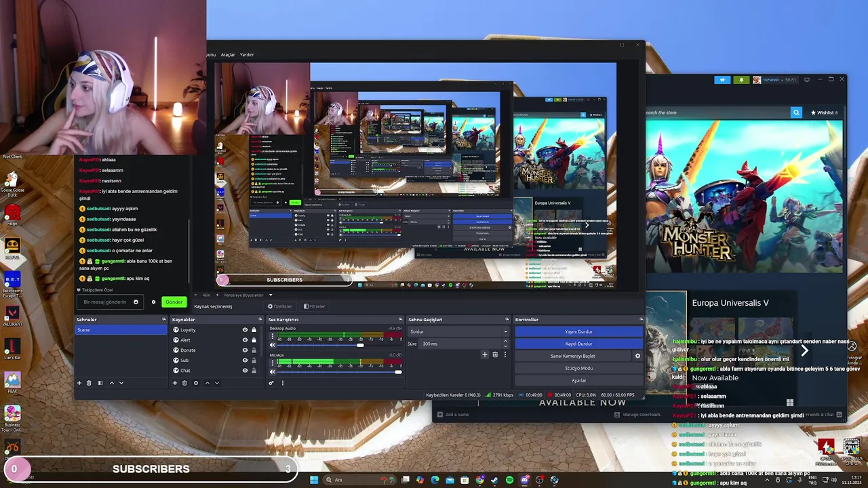868x488 pixels.
Task: Undock the Kontroller panel
Action: (641, 319)
